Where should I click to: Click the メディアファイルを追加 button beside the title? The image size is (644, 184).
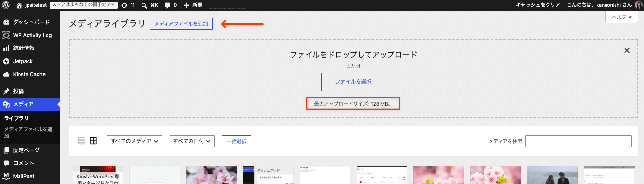(181, 24)
